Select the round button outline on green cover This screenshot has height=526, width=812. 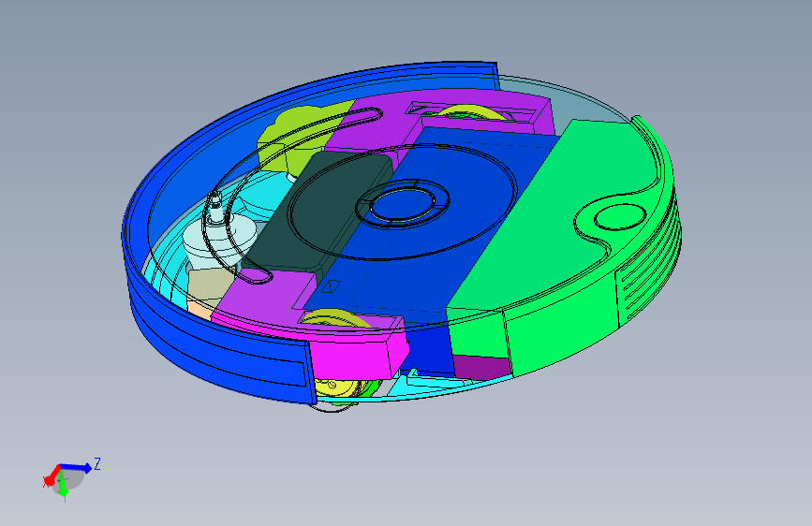pyautogui.click(x=619, y=217)
